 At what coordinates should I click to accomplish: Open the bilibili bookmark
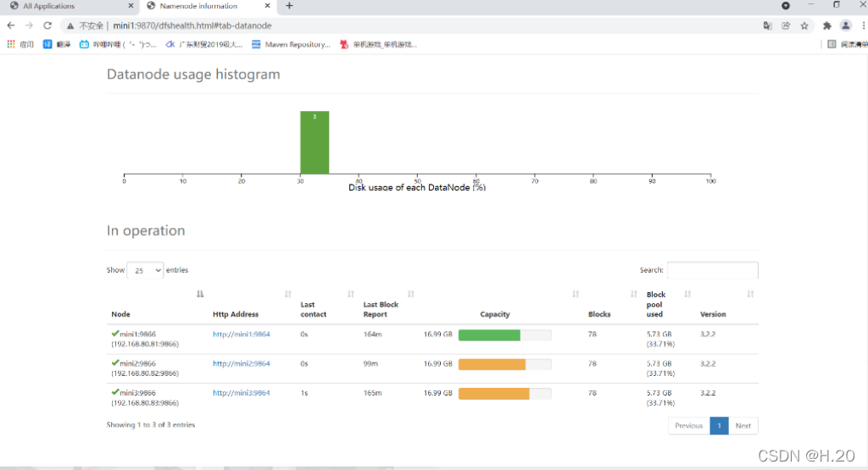[117, 44]
